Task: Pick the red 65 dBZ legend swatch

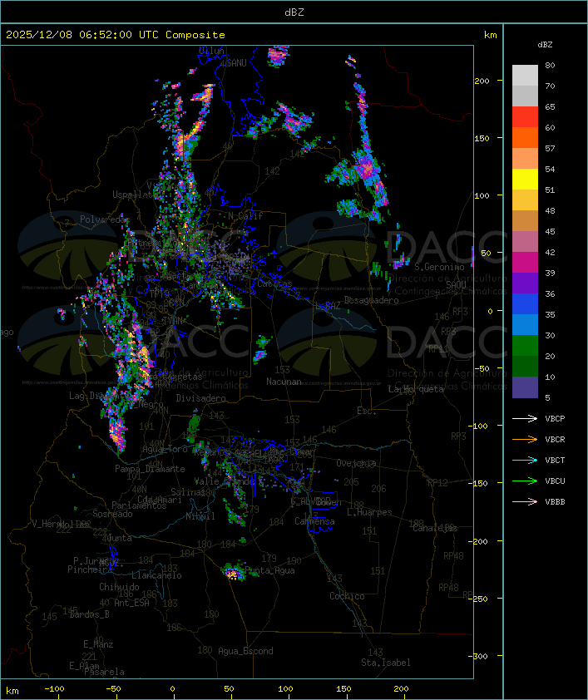Action: pos(525,116)
